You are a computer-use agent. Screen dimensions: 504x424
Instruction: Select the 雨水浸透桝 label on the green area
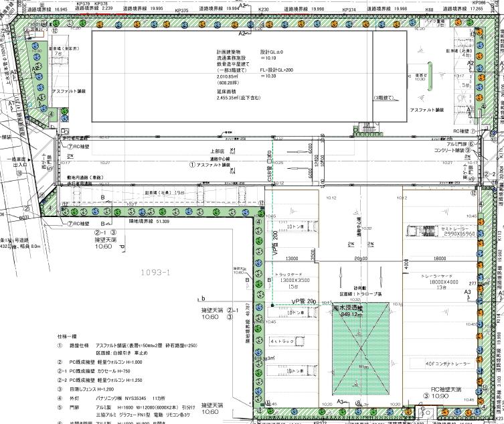coord(348,308)
